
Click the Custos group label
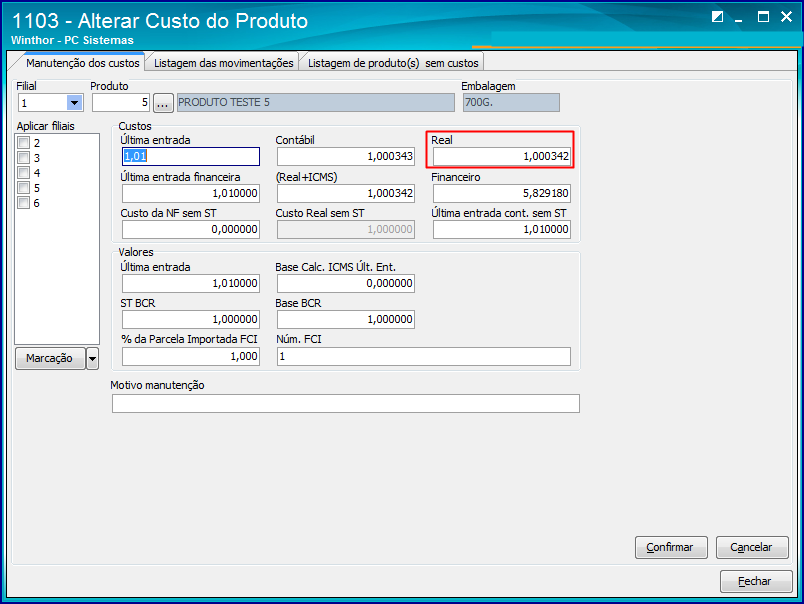(135, 126)
